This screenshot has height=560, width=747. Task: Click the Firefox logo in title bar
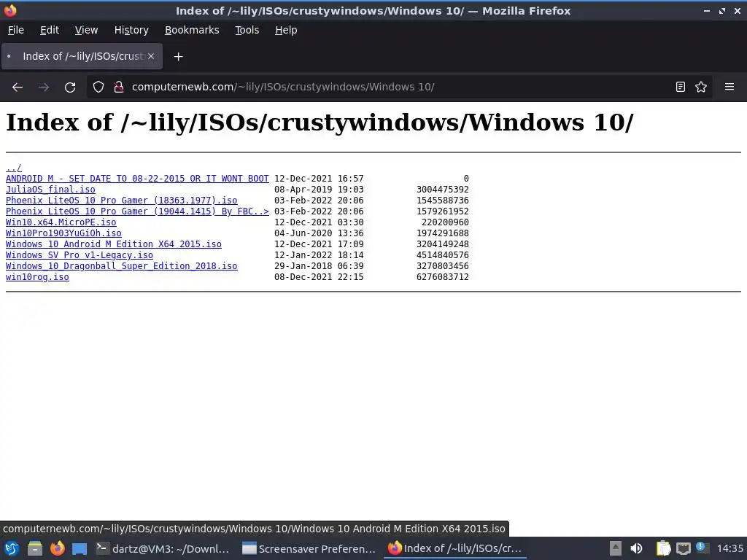click(10, 10)
